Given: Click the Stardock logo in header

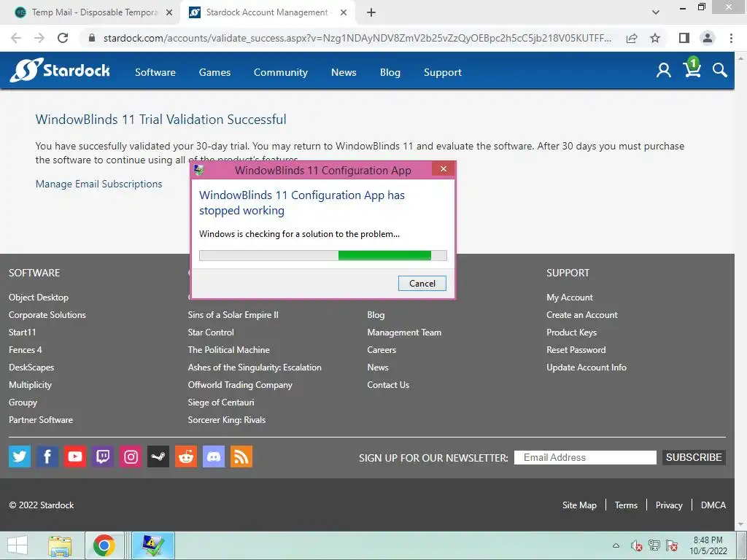Looking at the screenshot, I should [x=60, y=71].
